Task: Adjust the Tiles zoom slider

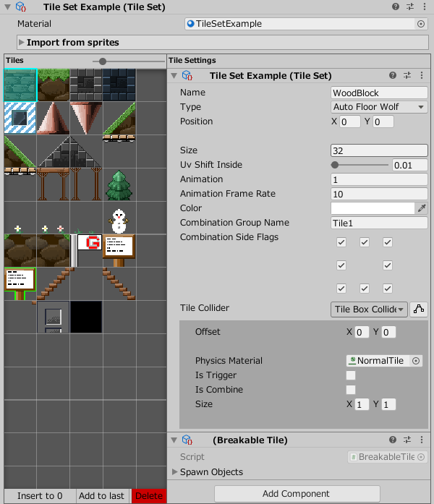Action: tap(103, 61)
